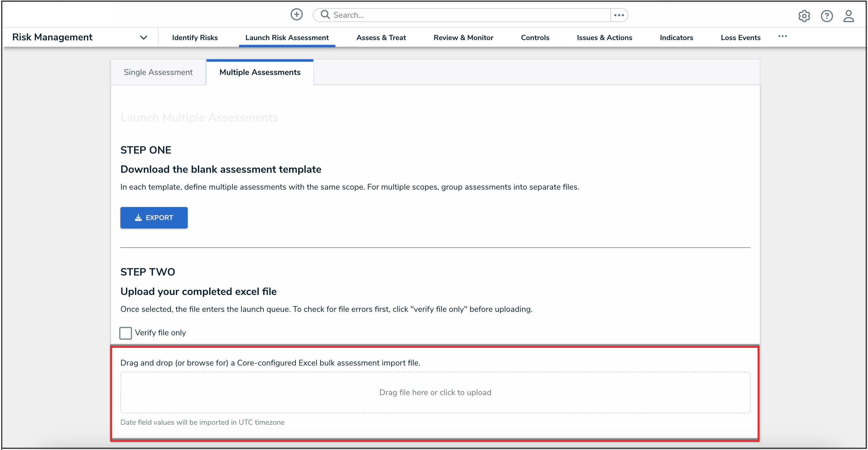Viewport: 868px width, 450px height.
Task: Open the Loss Events tab
Action: click(740, 38)
